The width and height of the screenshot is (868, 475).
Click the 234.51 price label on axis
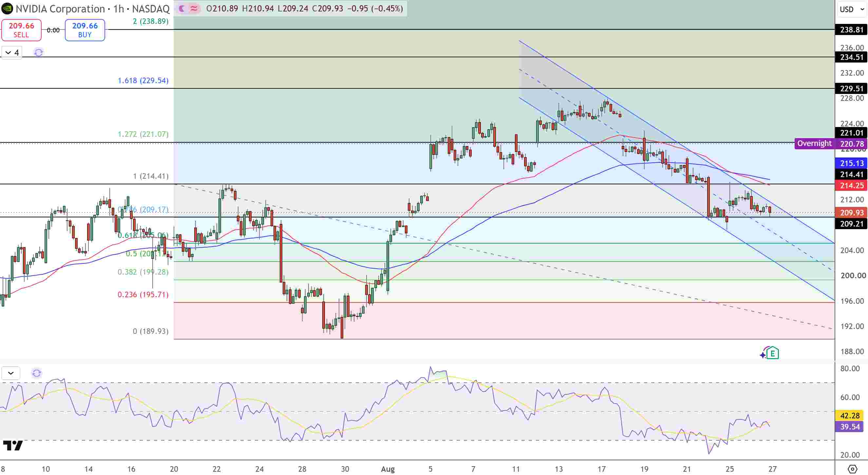(x=851, y=57)
